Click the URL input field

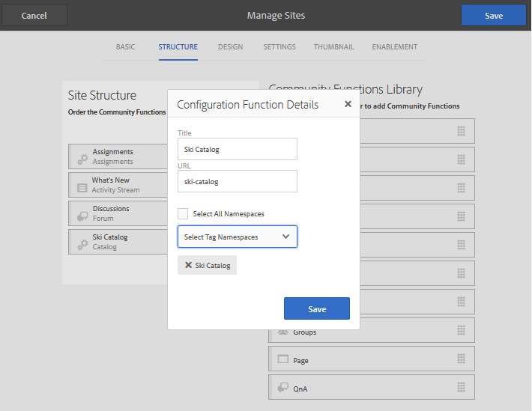[x=238, y=181]
